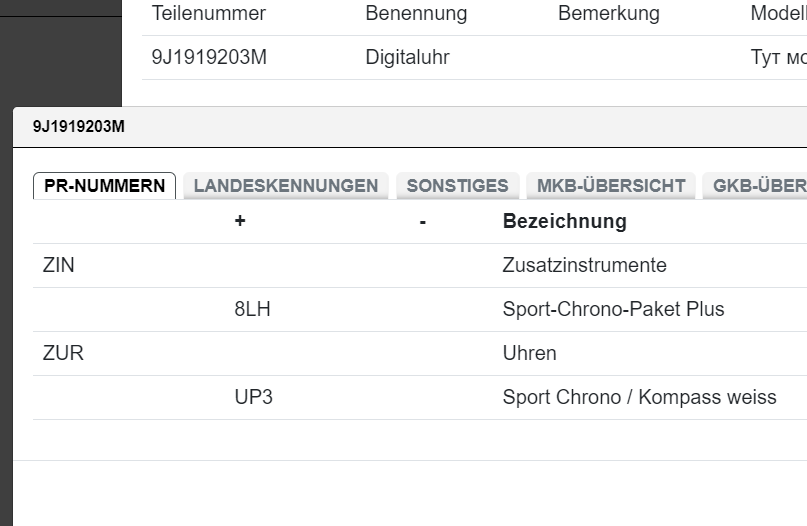Select the ZIN group row

tap(59, 265)
